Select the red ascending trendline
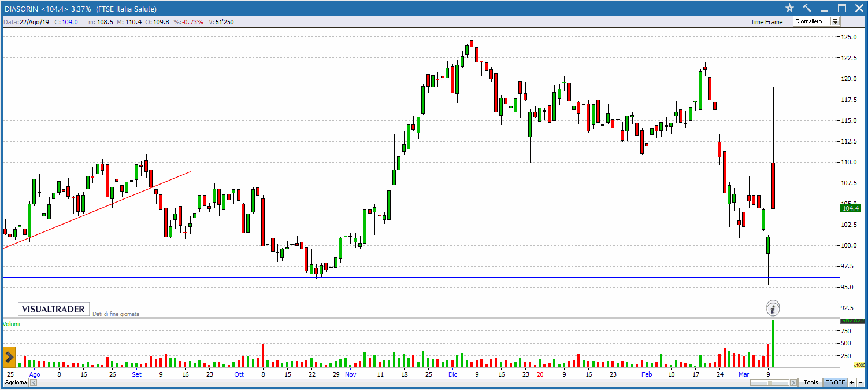Viewport: 868px width, 390px height. (97, 209)
